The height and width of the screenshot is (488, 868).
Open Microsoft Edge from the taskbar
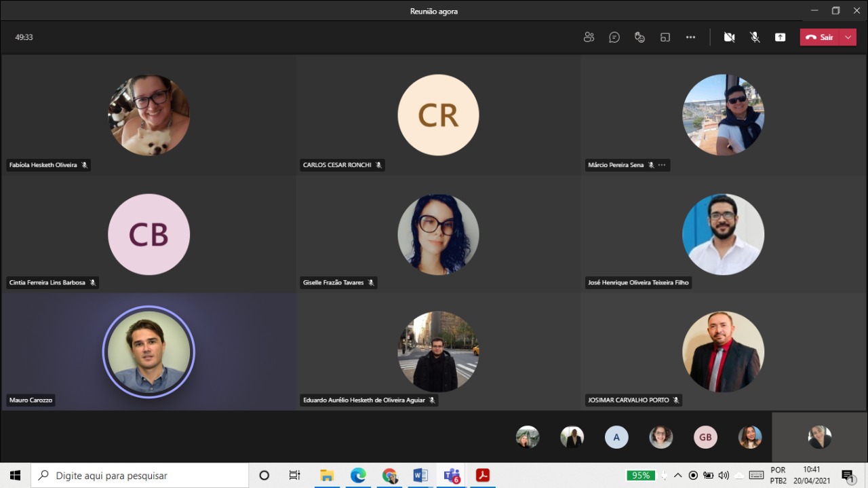point(358,475)
